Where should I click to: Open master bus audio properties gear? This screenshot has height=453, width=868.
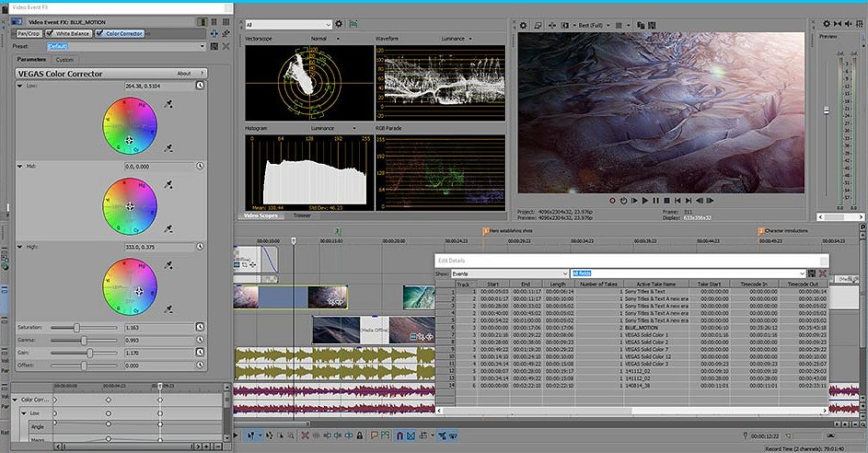point(827,24)
